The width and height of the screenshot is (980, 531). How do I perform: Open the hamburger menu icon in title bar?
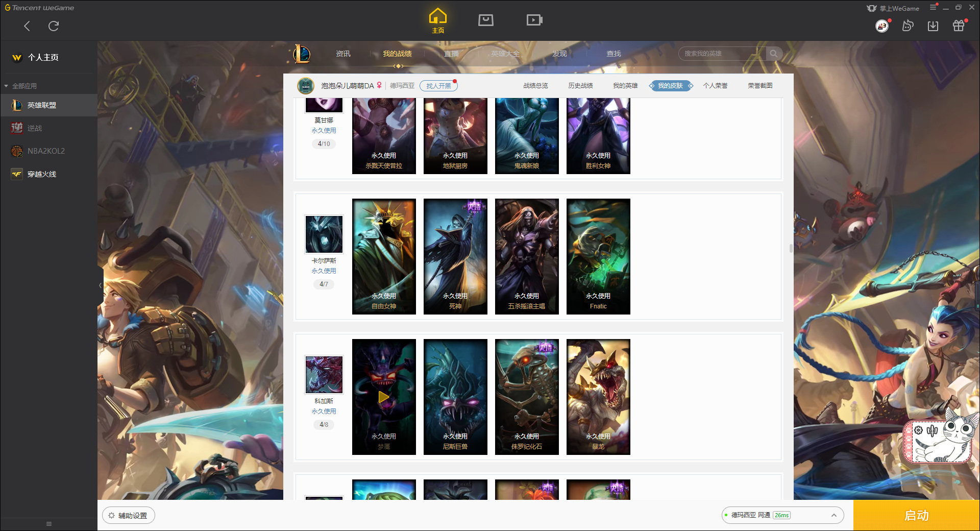pos(933,7)
